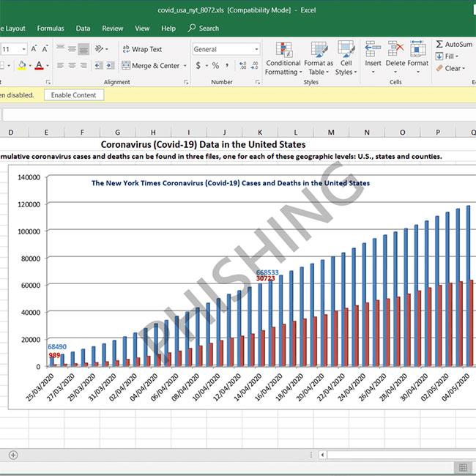
Task: Open the View ribbon tab
Action: (x=142, y=29)
